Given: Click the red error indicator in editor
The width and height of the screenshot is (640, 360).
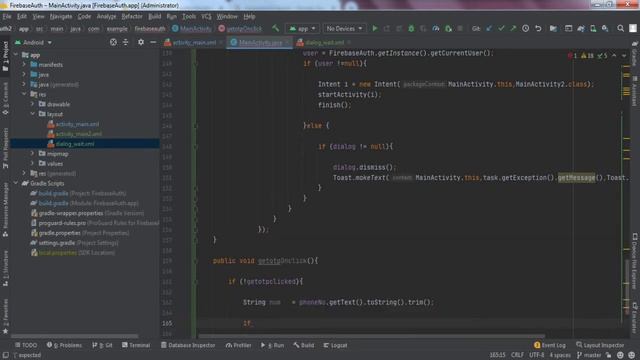Looking at the screenshot, I should [572, 56].
